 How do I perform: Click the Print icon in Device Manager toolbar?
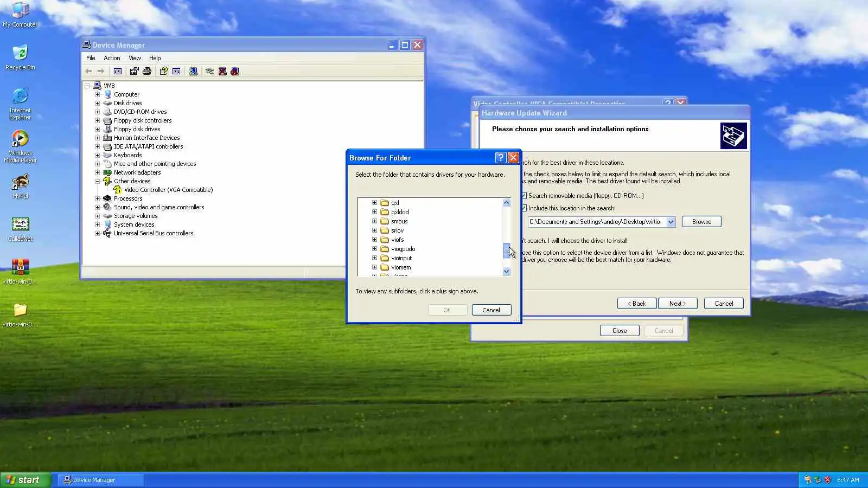[146, 71]
